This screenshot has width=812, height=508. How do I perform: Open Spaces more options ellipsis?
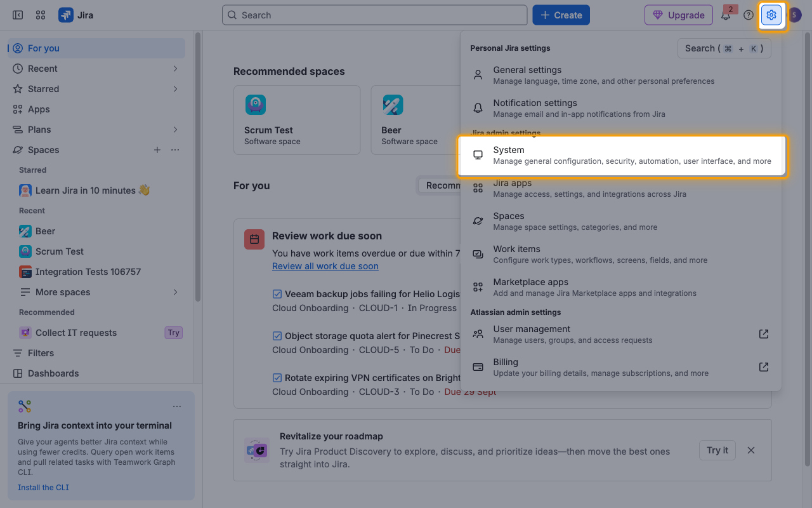176,150
